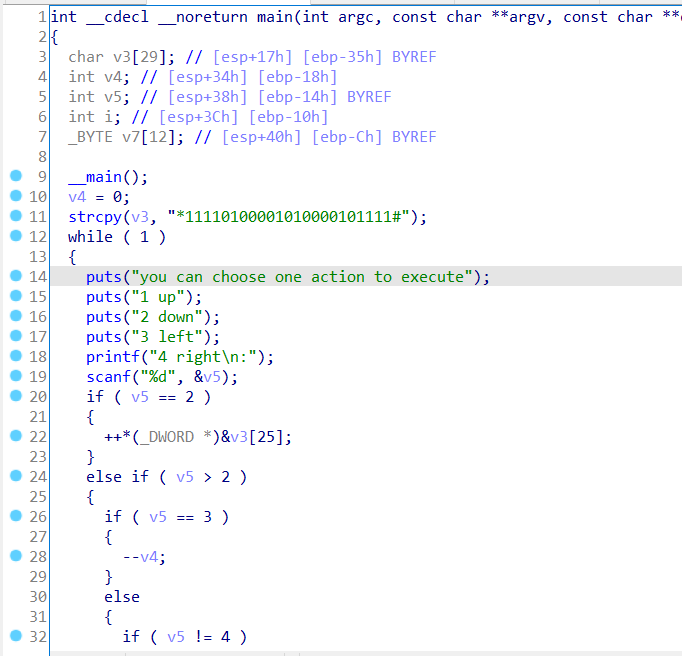682x656 pixels.
Task: Toggle breakpoint on the v4 = 0 line
Action: [15, 196]
